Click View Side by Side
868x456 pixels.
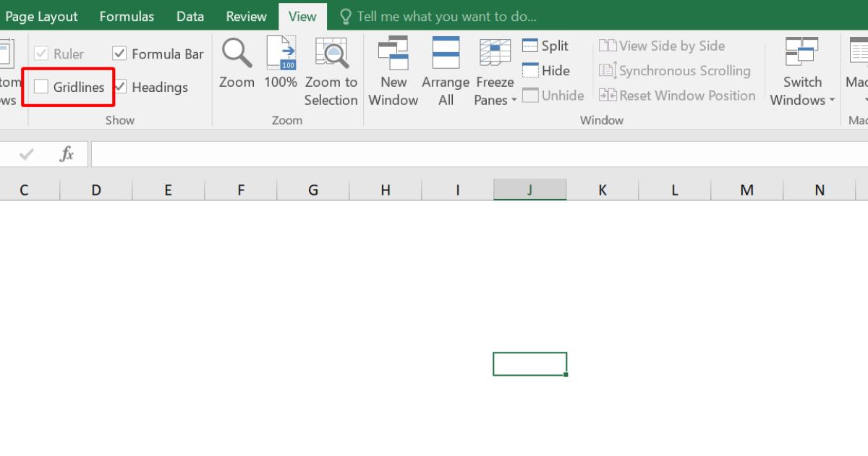(x=662, y=46)
